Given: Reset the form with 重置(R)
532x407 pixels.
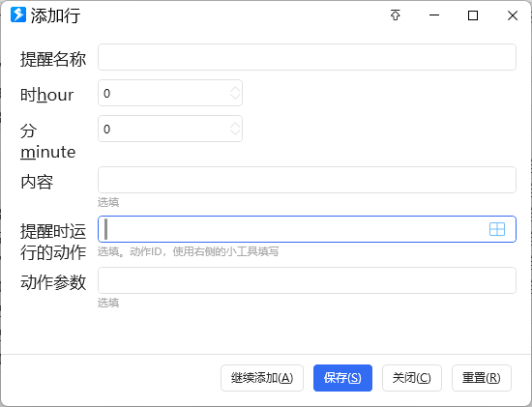Looking at the screenshot, I should [482, 378].
